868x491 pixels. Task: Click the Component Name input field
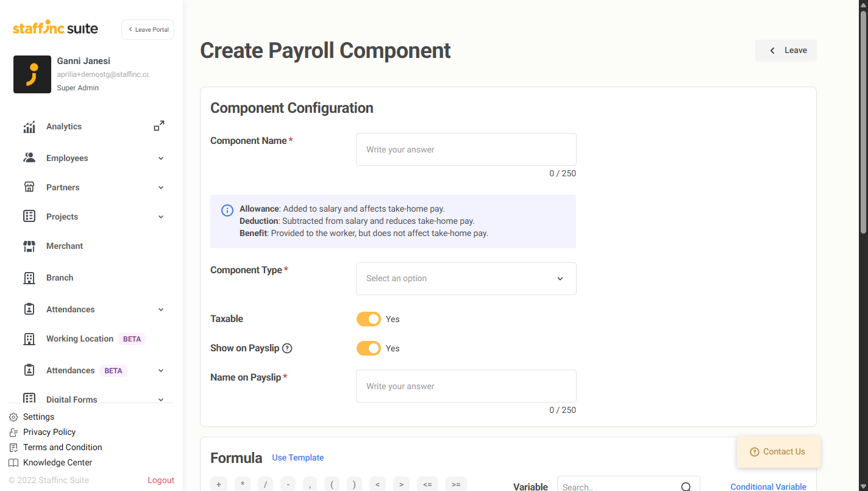pos(466,149)
